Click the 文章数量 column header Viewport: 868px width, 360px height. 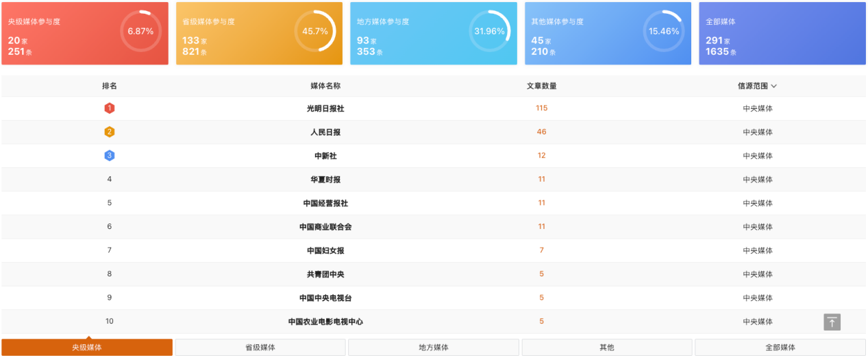click(x=541, y=86)
